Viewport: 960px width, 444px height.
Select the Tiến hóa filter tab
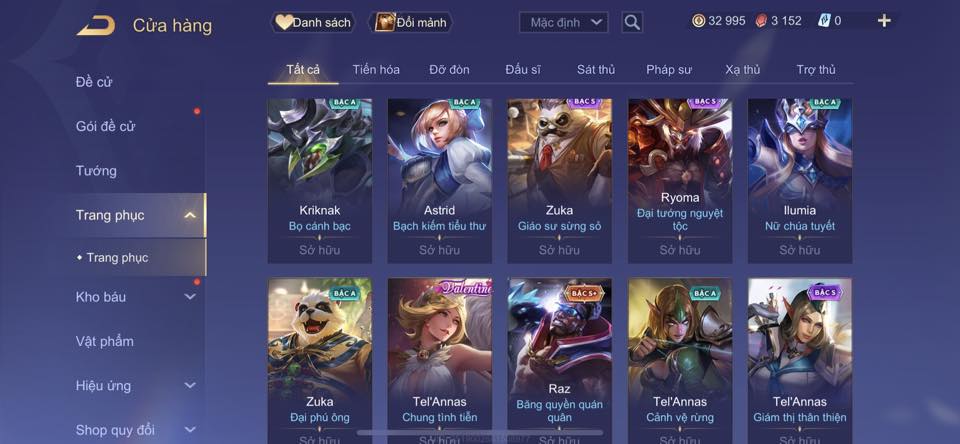click(x=376, y=70)
